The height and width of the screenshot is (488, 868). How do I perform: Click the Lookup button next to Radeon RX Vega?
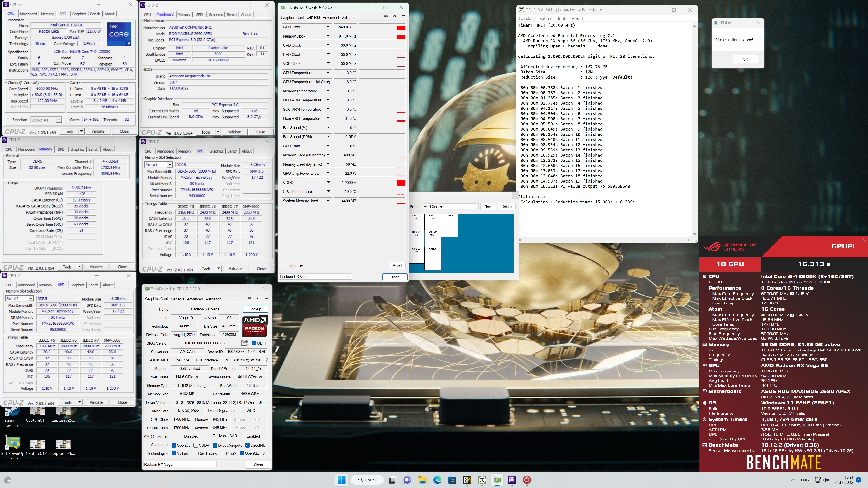coord(255,309)
